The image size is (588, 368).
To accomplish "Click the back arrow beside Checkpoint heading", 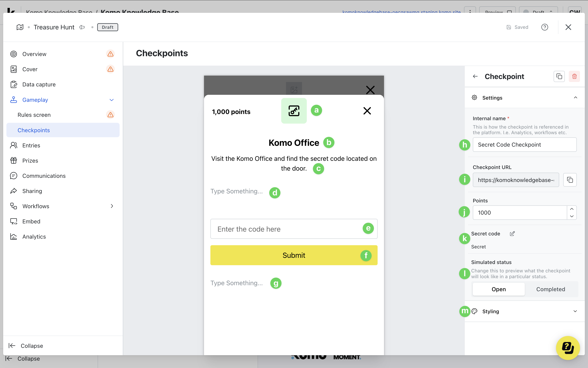I will 475,76.
